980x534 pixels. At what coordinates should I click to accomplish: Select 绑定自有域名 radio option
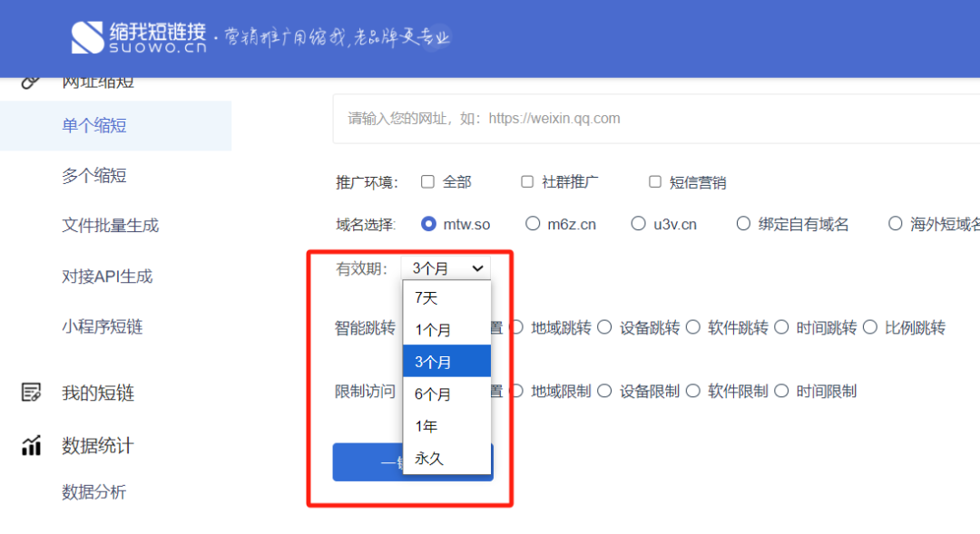tap(743, 224)
